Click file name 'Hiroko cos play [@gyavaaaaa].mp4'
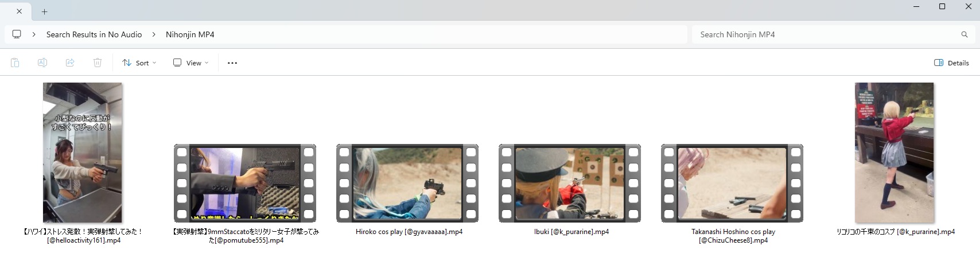Image resolution: width=980 pixels, height=261 pixels. [409, 232]
